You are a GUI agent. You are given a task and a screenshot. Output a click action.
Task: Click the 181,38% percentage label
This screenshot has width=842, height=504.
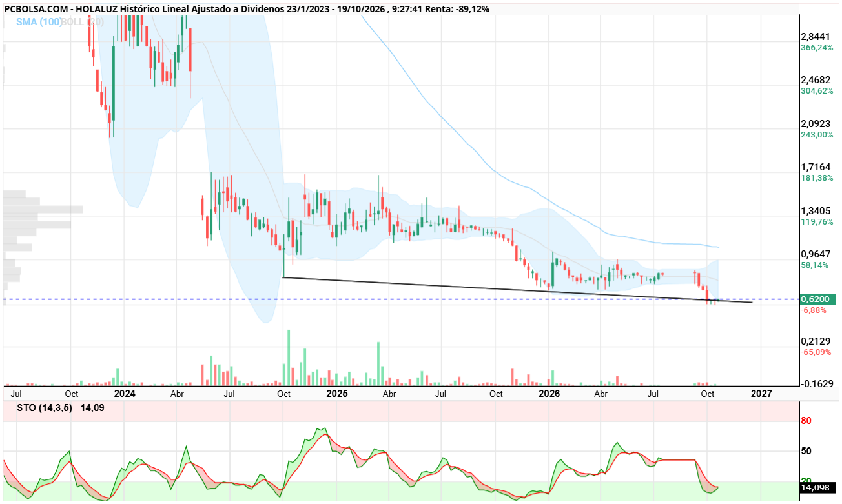[x=817, y=178]
